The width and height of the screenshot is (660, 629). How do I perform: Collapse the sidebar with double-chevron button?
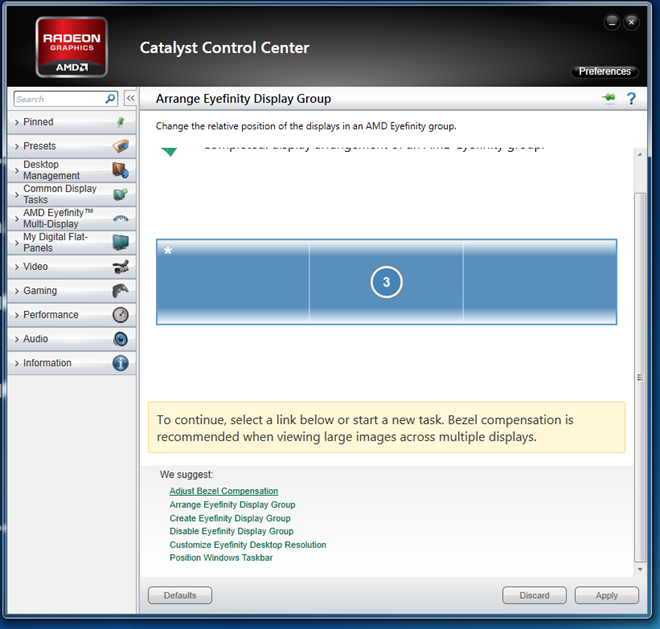pos(130,99)
